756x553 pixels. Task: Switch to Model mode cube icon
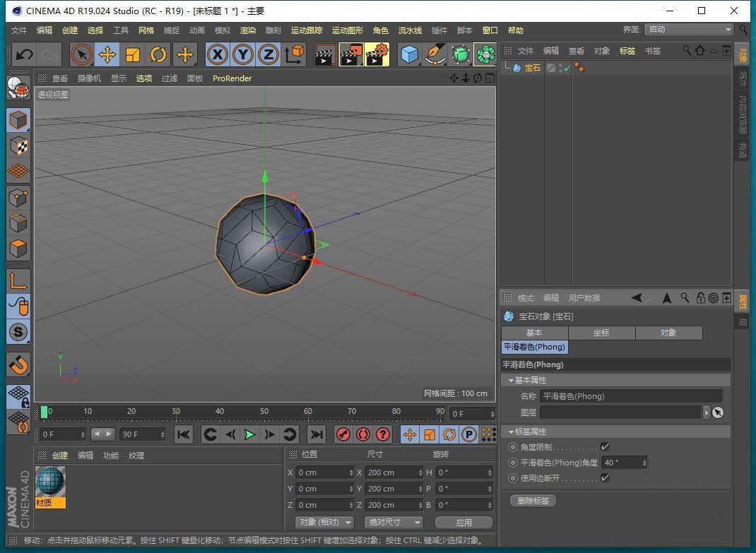tap(18, 120)
